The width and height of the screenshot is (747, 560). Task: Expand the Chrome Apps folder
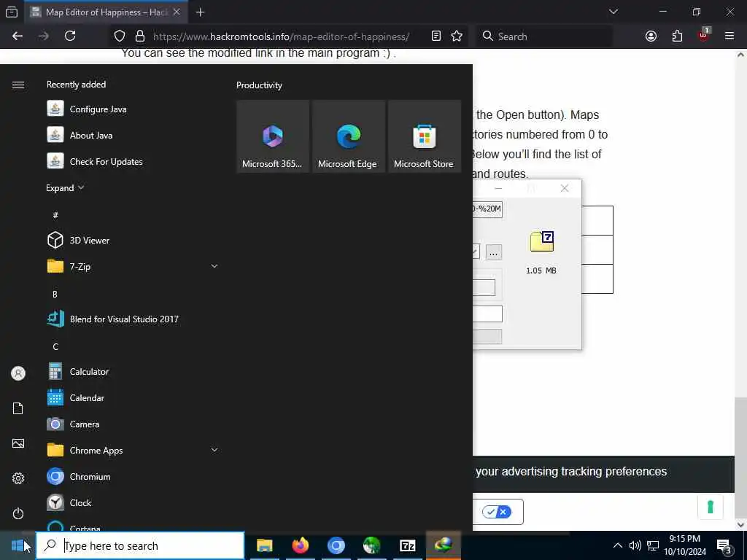(x=214, y=450)
